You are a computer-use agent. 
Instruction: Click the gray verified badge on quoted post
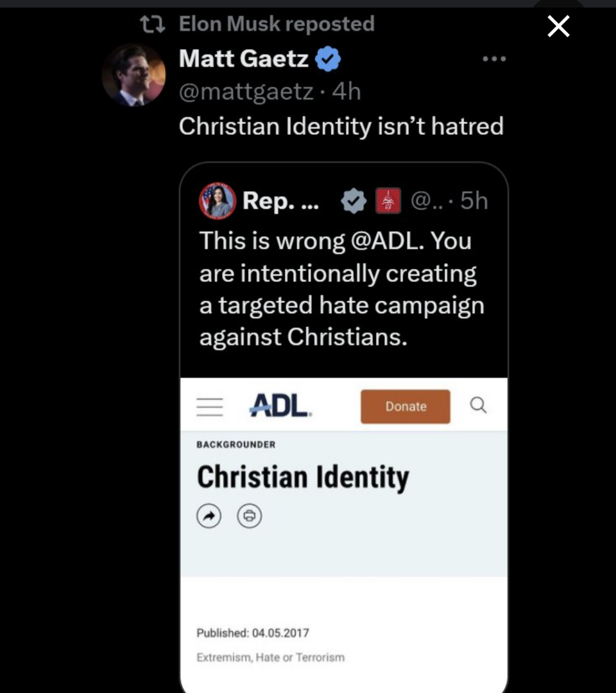[x=354, y=201]
